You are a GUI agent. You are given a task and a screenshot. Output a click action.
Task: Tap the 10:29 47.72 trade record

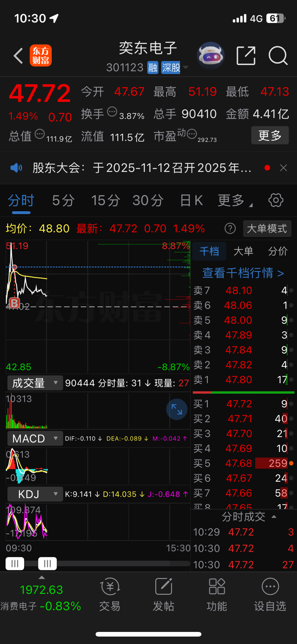[x=243, y=532]
